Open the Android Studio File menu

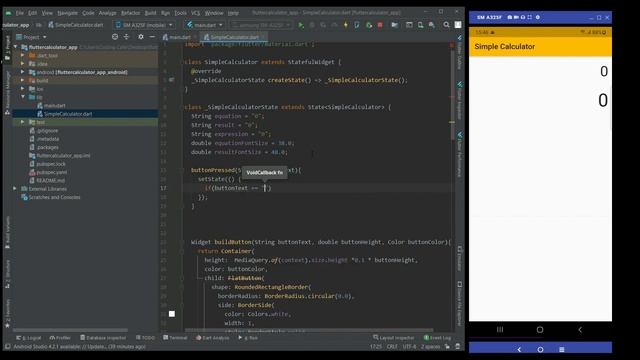(x=20, y=13)
